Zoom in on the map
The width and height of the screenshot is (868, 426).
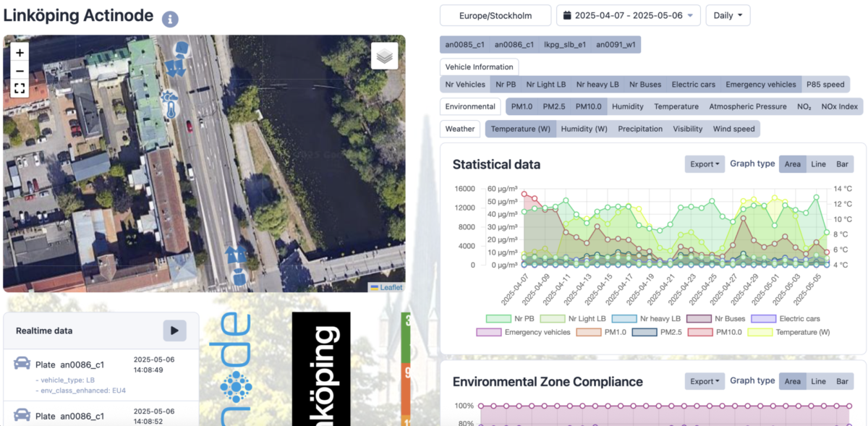click(20, 52)
